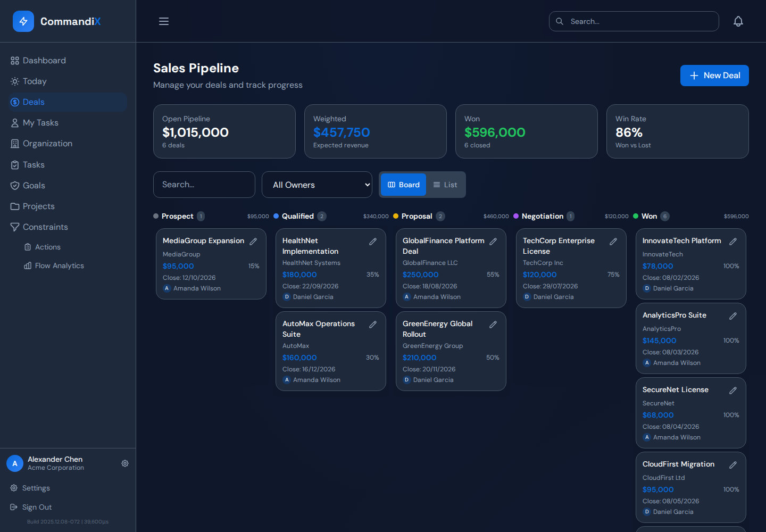Open Dashboard in sidebar

coord(68,61)
